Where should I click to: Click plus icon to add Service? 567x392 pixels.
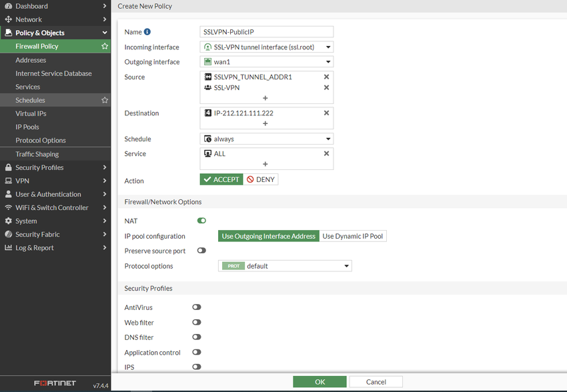265,164
